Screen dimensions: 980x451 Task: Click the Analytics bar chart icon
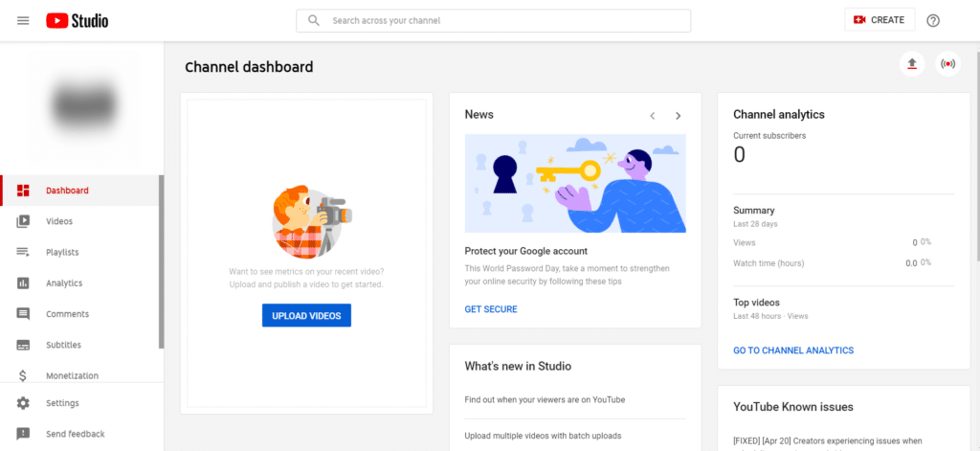tap(23, 283)
